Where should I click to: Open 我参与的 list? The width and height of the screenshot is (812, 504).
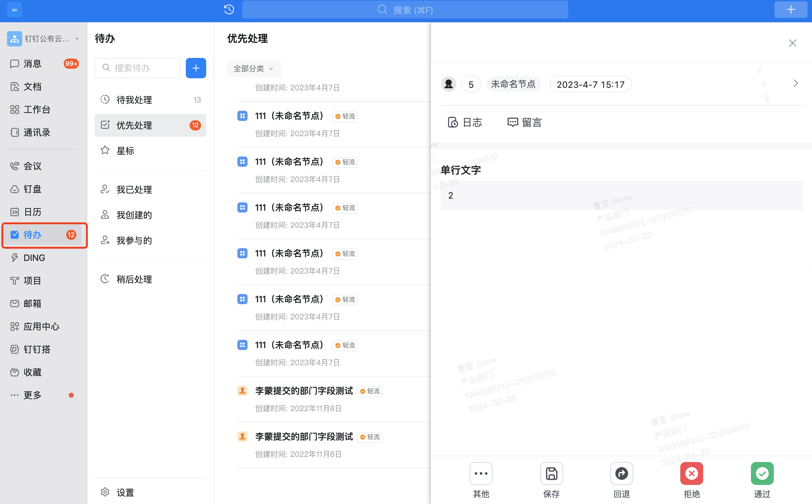click(150, 241)
